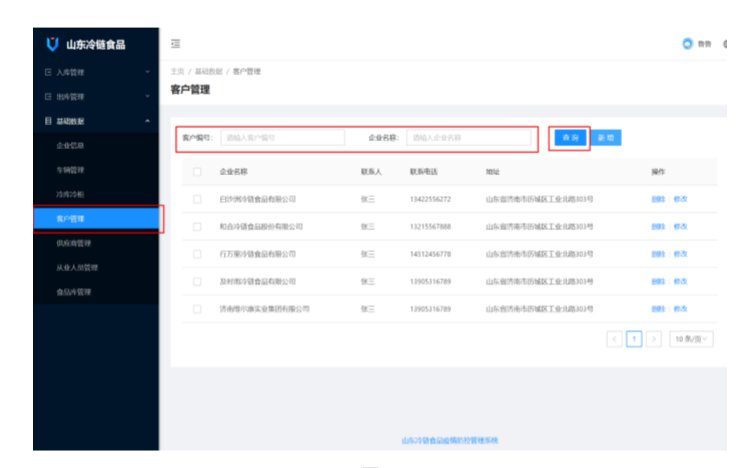This screenshot has height=468, width=752.
Task: Tick the select-all checkbox in table header
Action: (x=197, y=172)
